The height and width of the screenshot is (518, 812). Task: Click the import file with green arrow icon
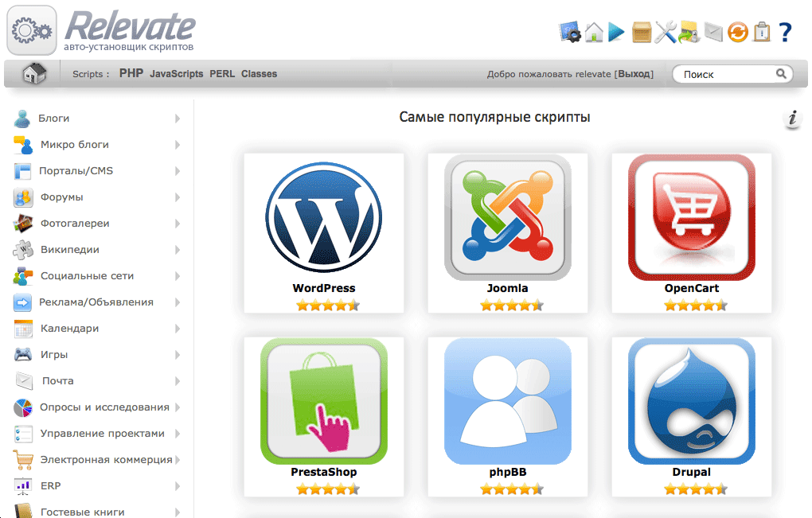689,32
